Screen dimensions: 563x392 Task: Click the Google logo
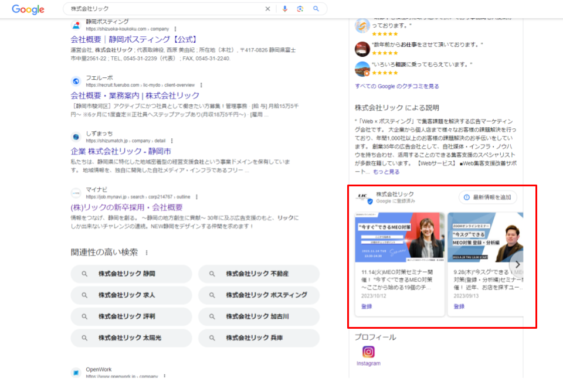pos(27,9)
